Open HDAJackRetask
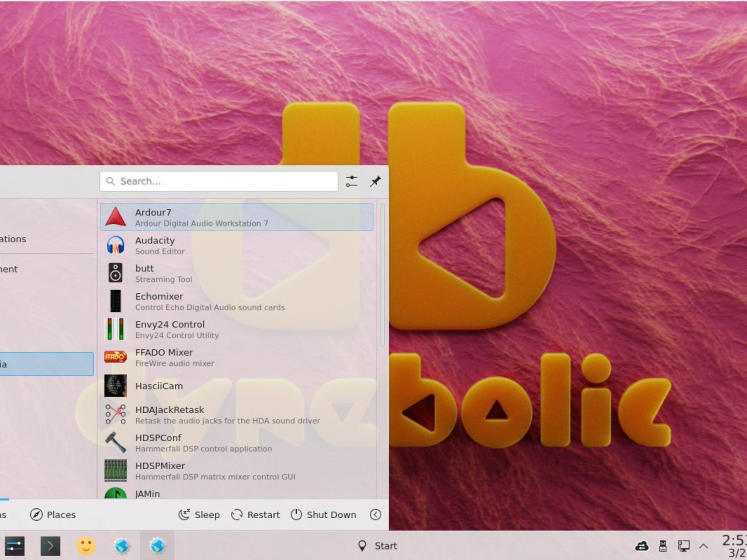 (236, 414)
